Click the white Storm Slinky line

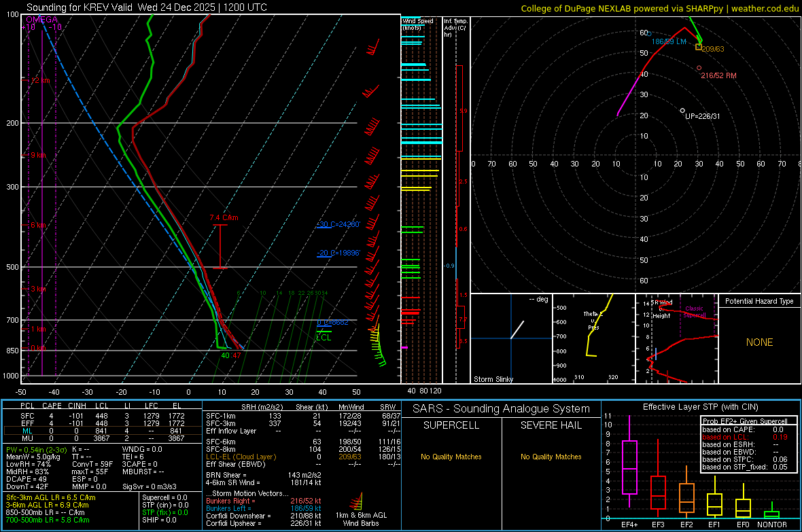click(x=517, y=330)
